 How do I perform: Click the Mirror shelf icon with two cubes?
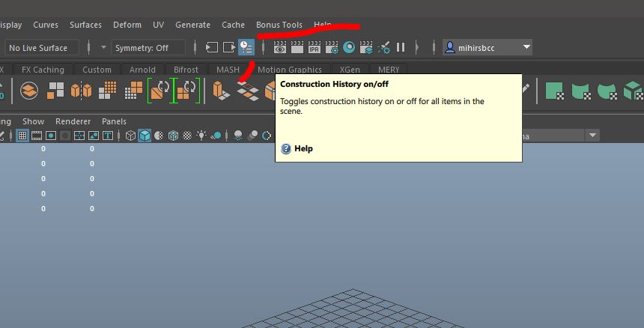[x=81, y=91]
